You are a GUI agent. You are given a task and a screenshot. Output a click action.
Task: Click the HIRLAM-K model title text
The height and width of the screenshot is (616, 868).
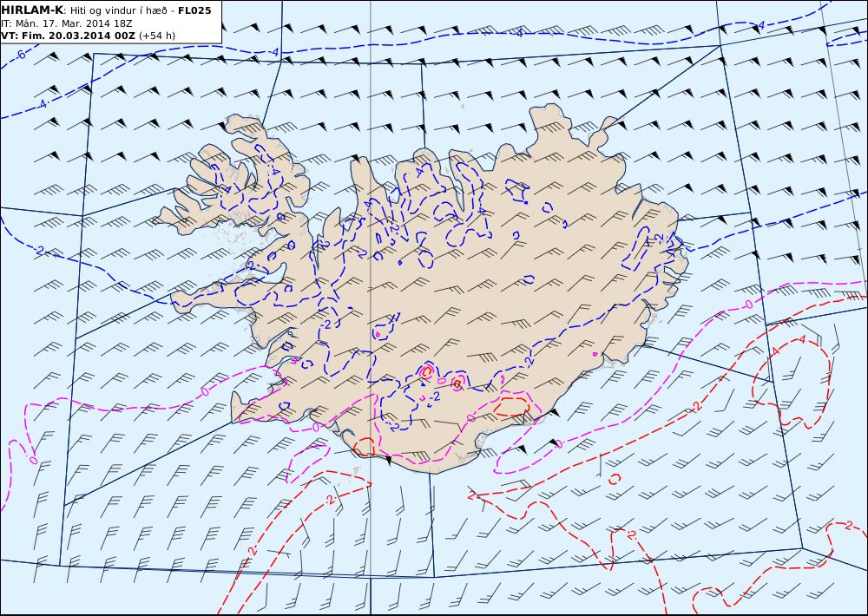[x=33, y=10]
